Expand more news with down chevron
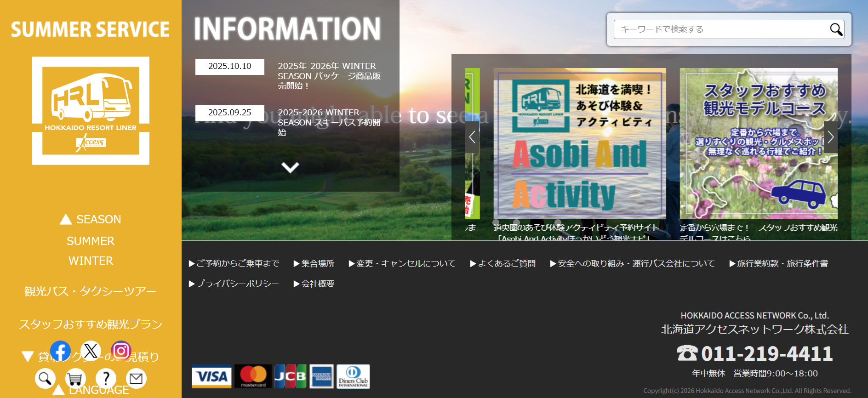Image resolution: width=868 pixels, height=398 pixels. pos(290,167)
